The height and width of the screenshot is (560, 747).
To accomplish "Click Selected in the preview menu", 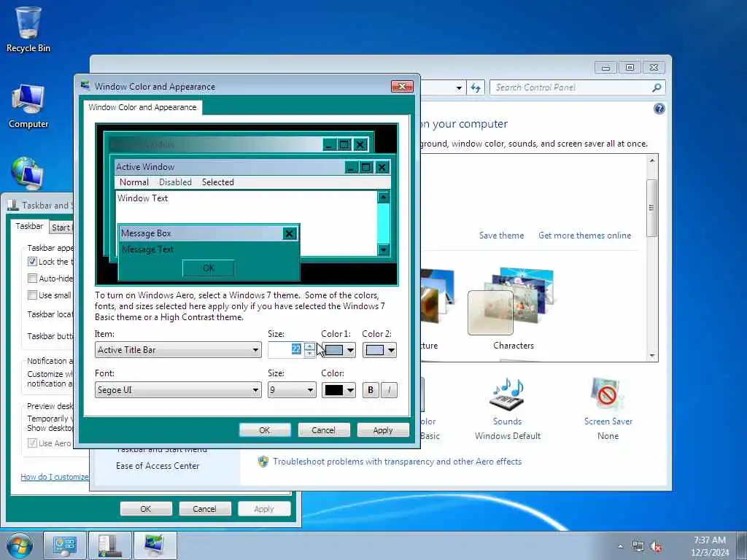I will [217, 182].
